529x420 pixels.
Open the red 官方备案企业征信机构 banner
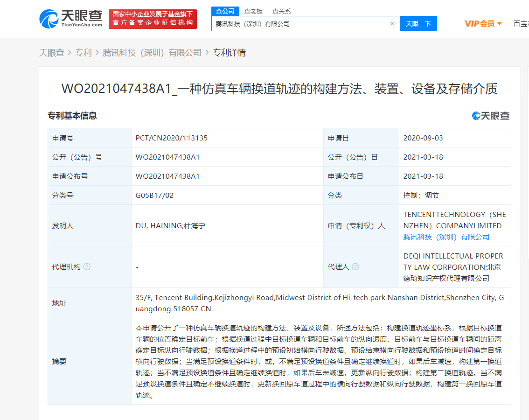tap(153, 19)
